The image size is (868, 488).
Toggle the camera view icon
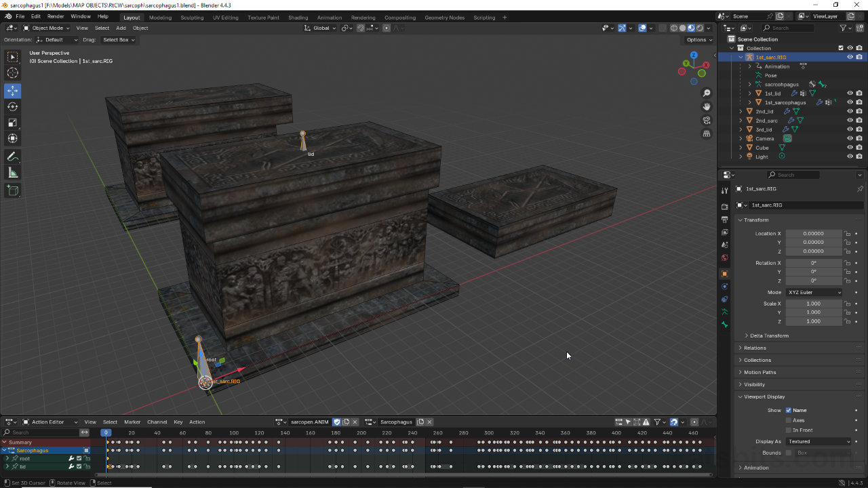point(707,121)
